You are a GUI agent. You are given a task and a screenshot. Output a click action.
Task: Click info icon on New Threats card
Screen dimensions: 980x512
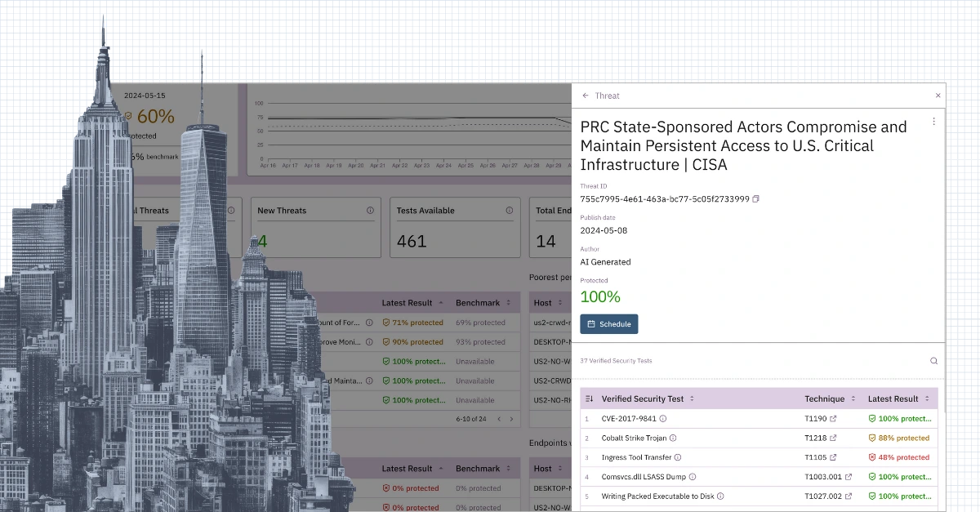pos(370,211)
